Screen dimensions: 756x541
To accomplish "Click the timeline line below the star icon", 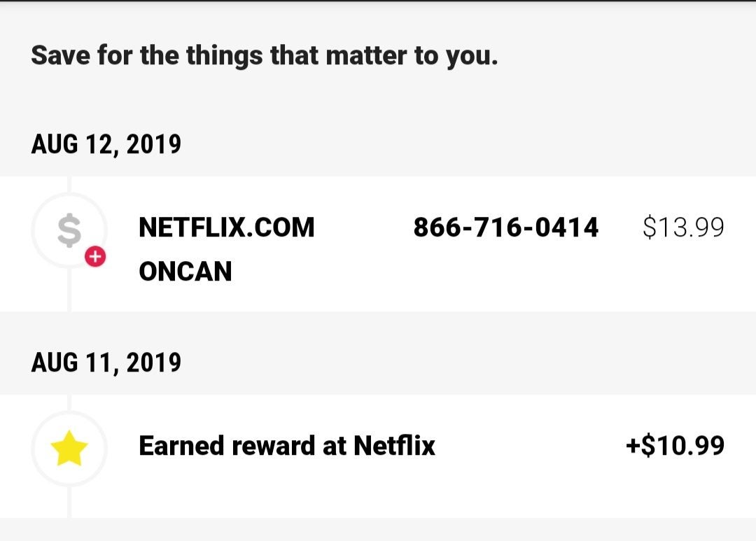I will click(69, 504).
